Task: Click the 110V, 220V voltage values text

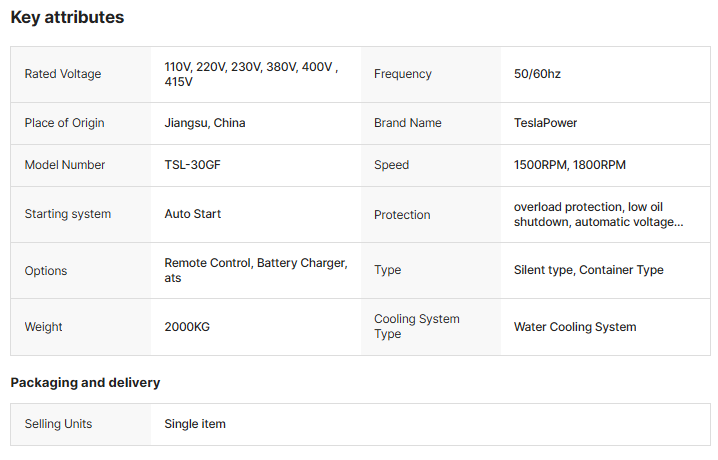Action: coord(251,74)
